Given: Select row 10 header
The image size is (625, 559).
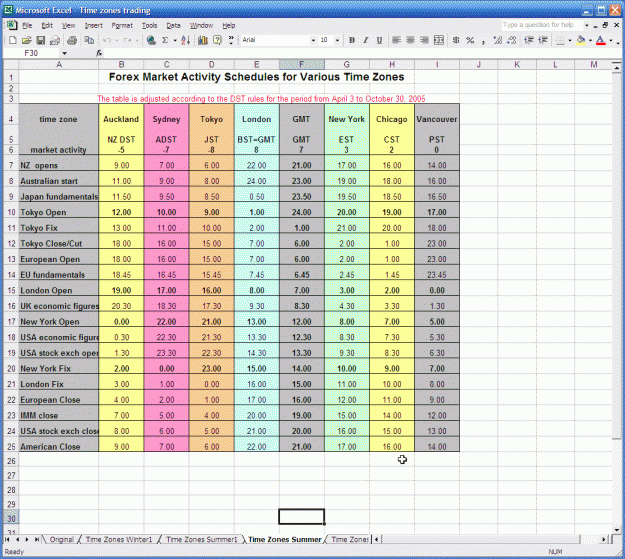Looking at the screenshot, I should (x=11, y=212).
